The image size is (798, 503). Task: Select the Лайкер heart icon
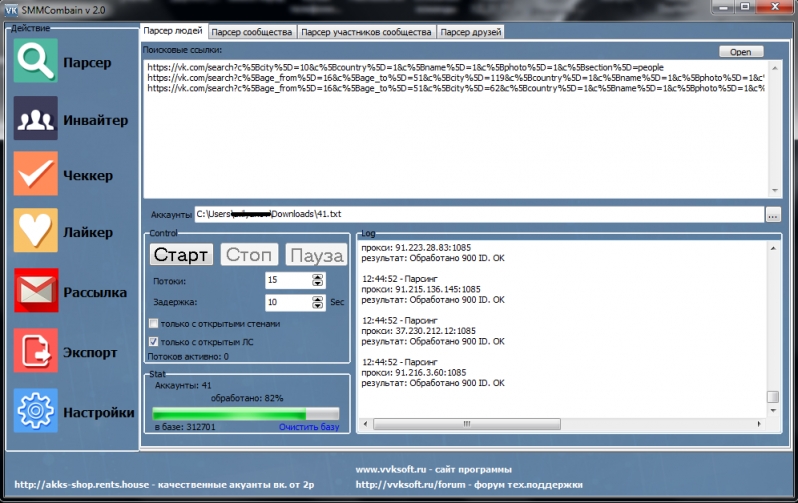(35, 230)
